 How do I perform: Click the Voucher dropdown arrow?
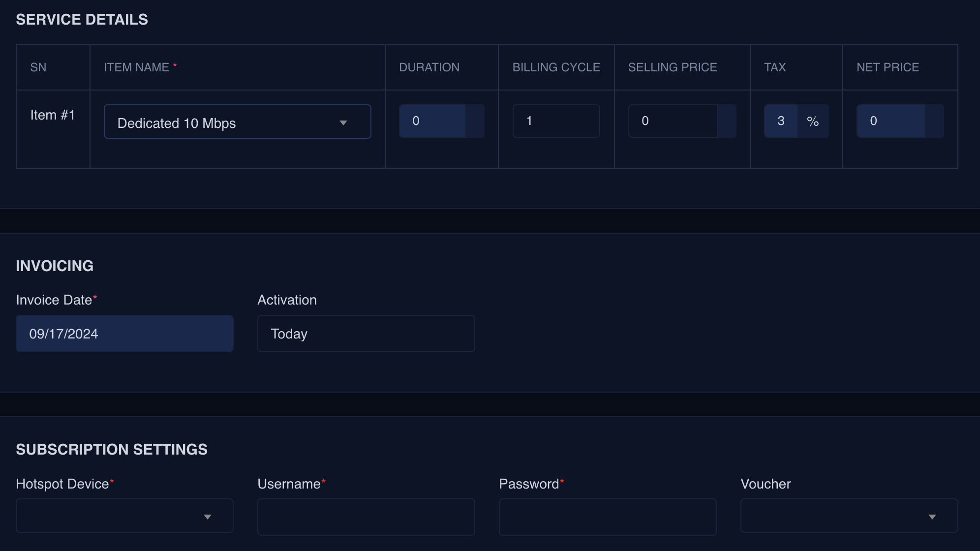point(932,517)
